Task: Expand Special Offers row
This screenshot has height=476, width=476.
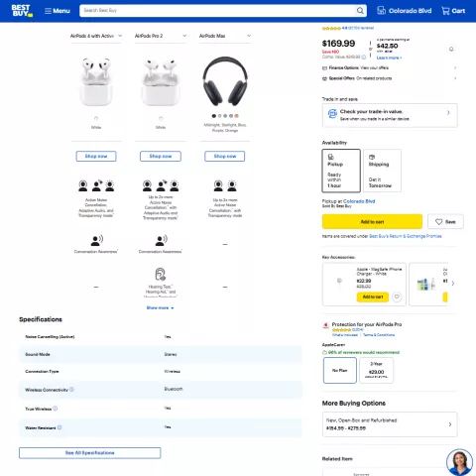Action: (390, 78)
